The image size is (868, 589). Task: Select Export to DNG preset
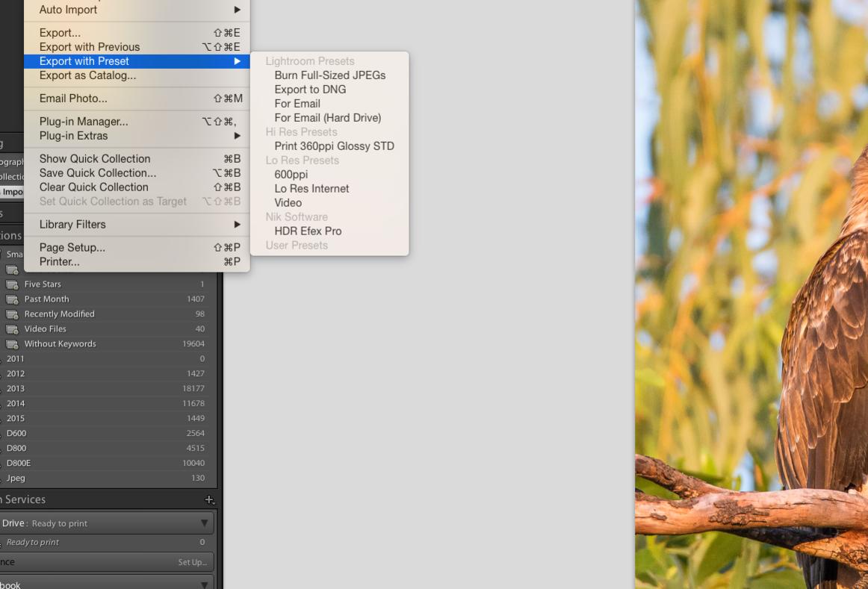(310, 90)
